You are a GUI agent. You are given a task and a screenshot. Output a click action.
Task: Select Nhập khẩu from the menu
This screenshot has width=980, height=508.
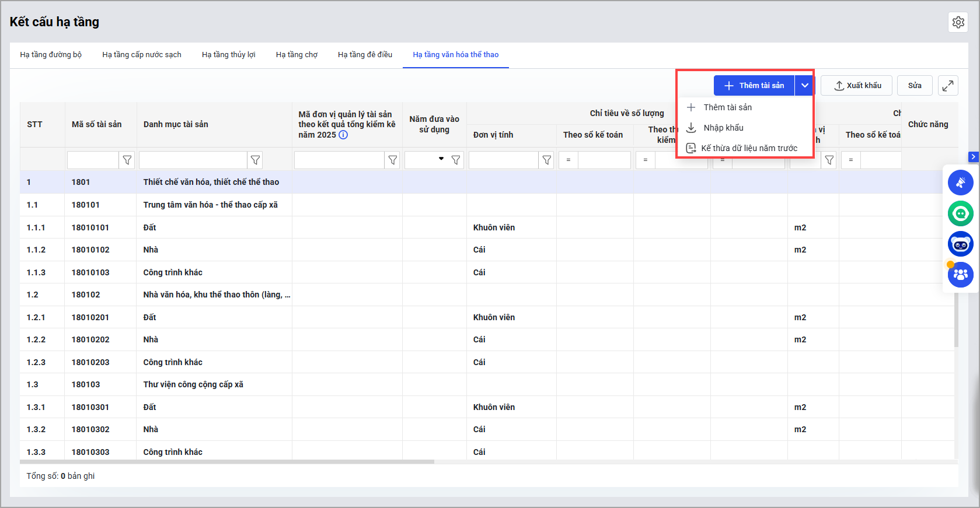723,128
